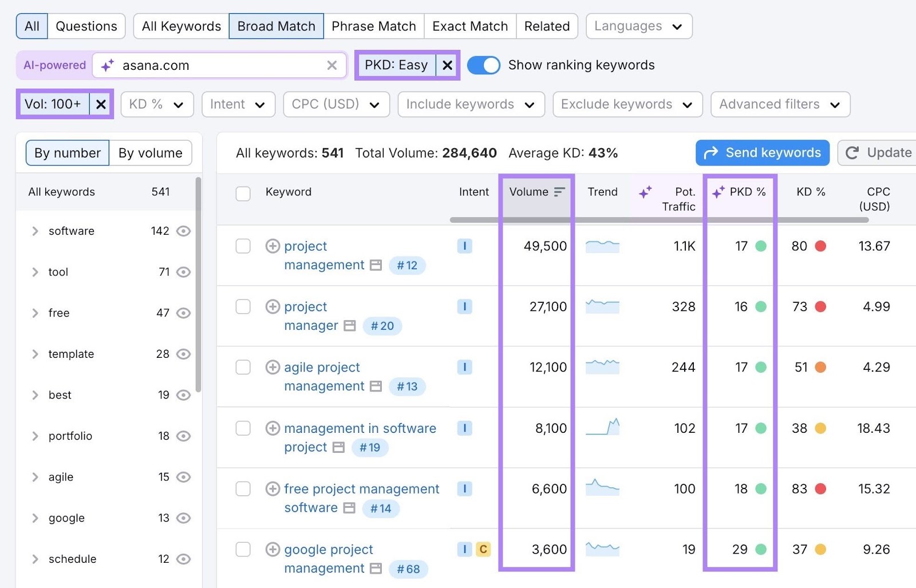Check the select-all checkbox in table header
Screen dimensions: 916x588
(243, 194)
